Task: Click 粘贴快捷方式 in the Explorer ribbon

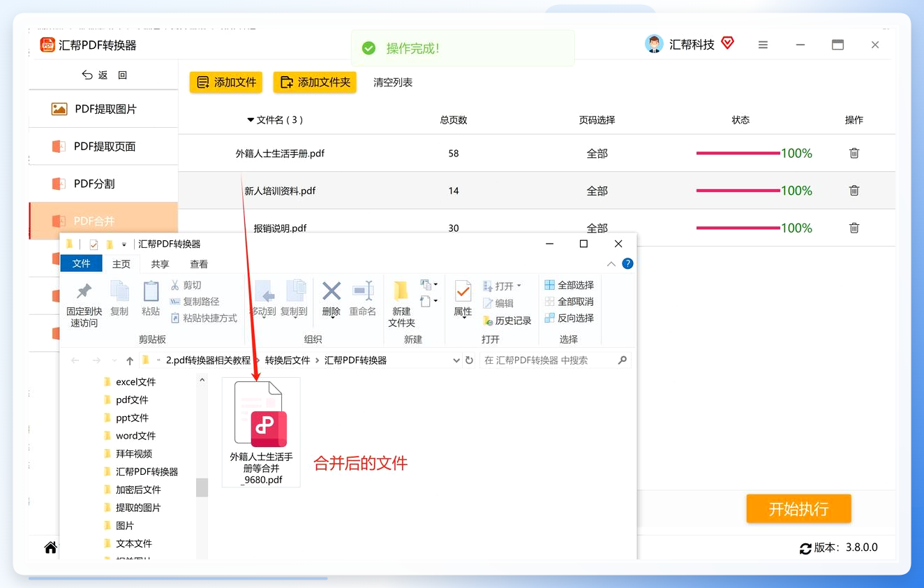Action: click(204, 318)
